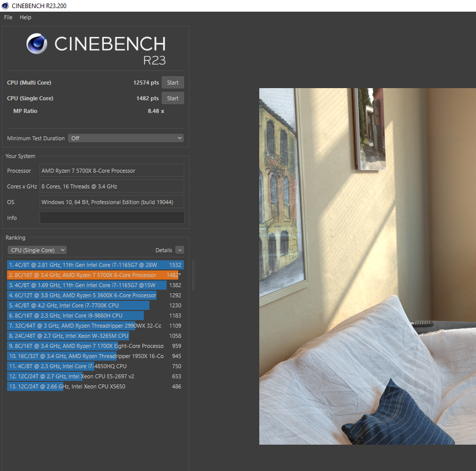The height and width of the screenshot is (471, 476).
Task: Start the CPU (Multi Core) test
Action: (x=173, y=83)
